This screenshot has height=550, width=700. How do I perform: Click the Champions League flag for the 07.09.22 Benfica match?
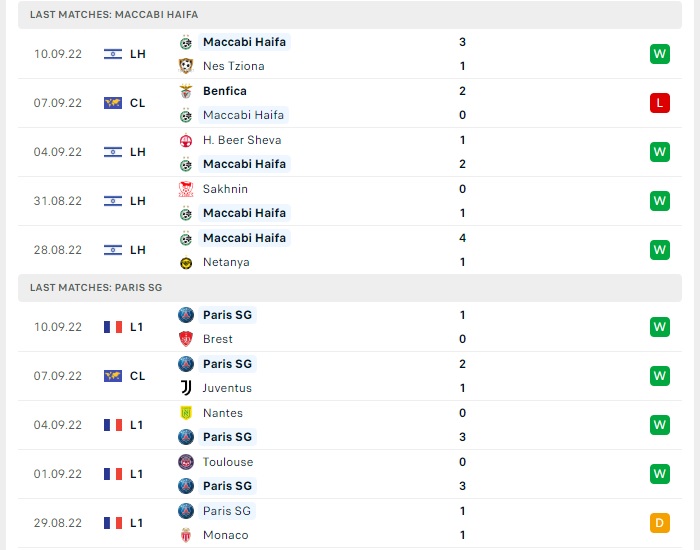[x=113, y=103]
